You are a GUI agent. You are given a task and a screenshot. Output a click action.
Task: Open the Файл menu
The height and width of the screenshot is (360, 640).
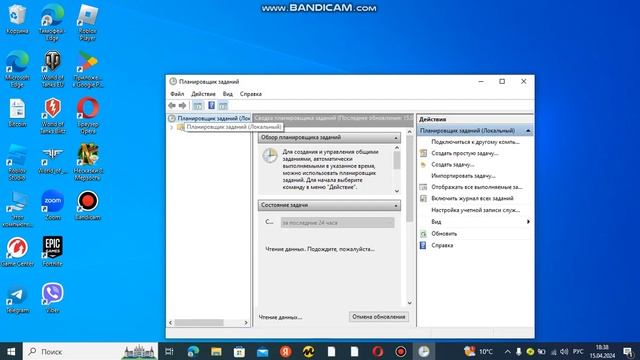[177, 94]
